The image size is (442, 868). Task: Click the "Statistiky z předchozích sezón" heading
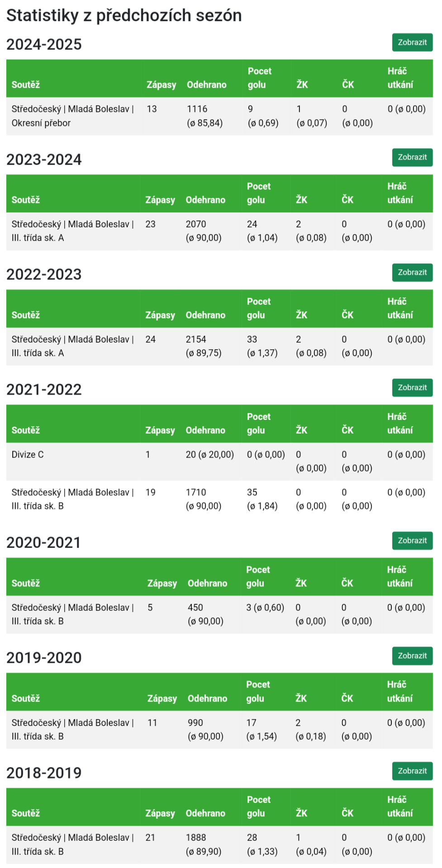(x=124, y=15)
